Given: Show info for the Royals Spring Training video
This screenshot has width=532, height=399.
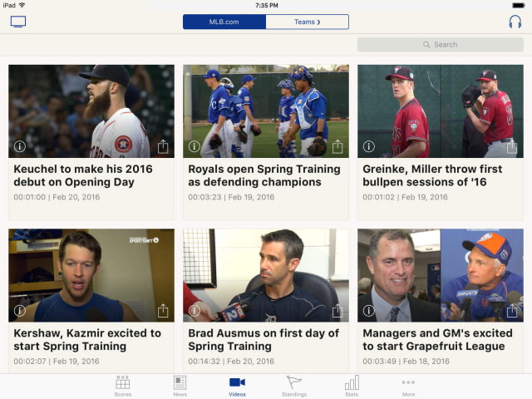Looking at the screenshot, I should pos(194,146).
